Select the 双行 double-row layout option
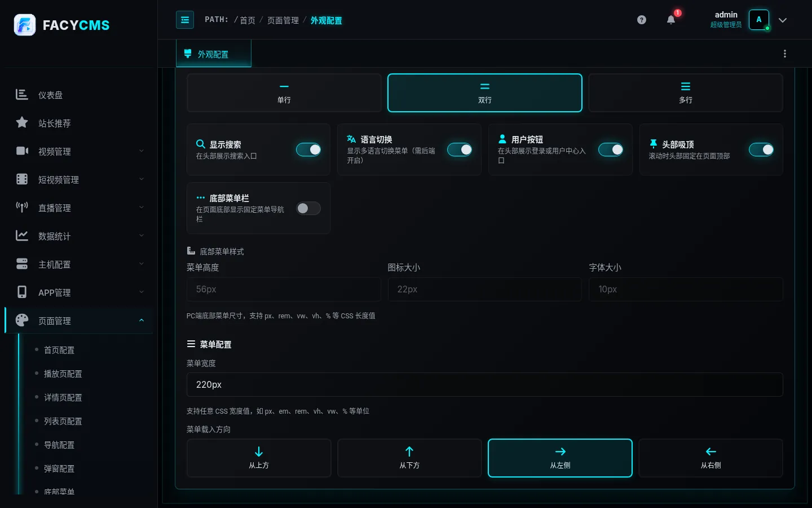 pos(485,93)
